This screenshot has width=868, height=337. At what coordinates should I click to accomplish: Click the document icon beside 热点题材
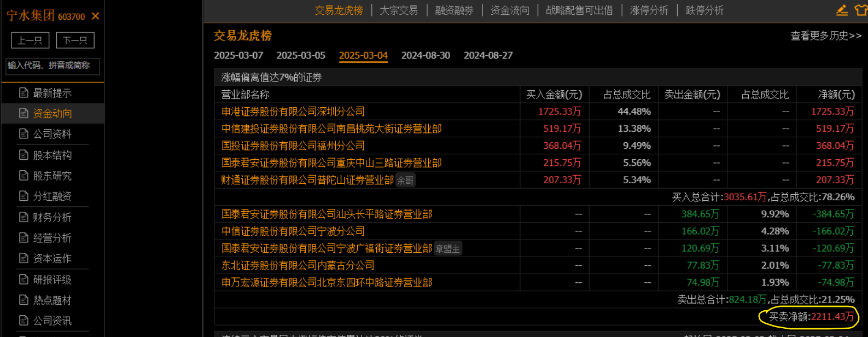pyautogui.click(x=24, y=299)
